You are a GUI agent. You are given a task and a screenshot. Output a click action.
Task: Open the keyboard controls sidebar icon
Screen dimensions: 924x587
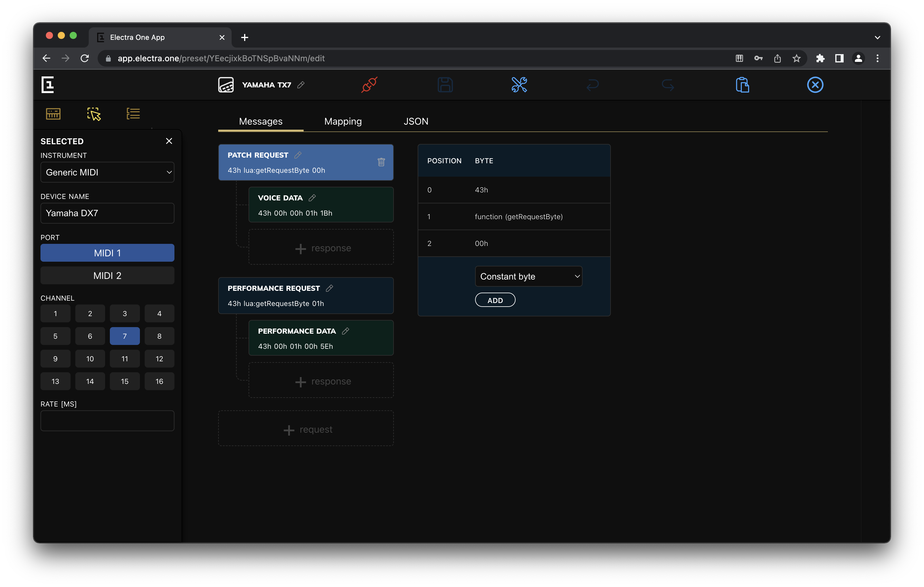(53, 114)
